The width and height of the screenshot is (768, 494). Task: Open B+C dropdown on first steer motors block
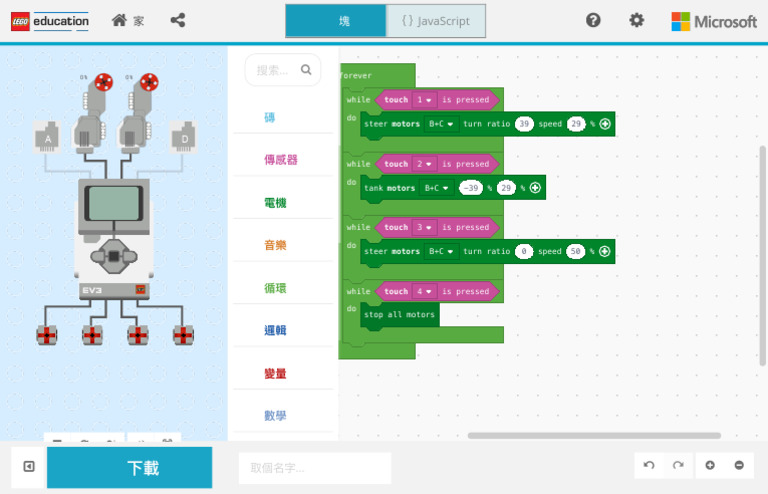pyautogui.click(x=441, y=124)
